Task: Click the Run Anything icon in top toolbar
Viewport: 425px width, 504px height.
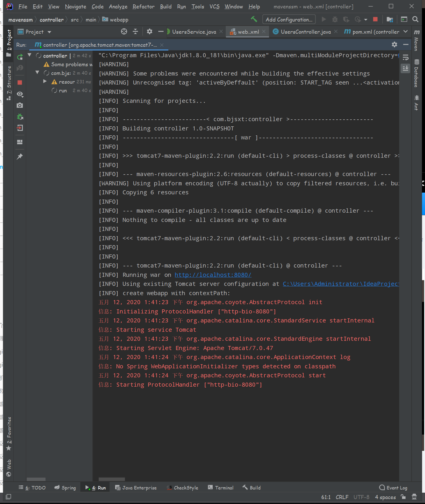Action: coord(404,19)
